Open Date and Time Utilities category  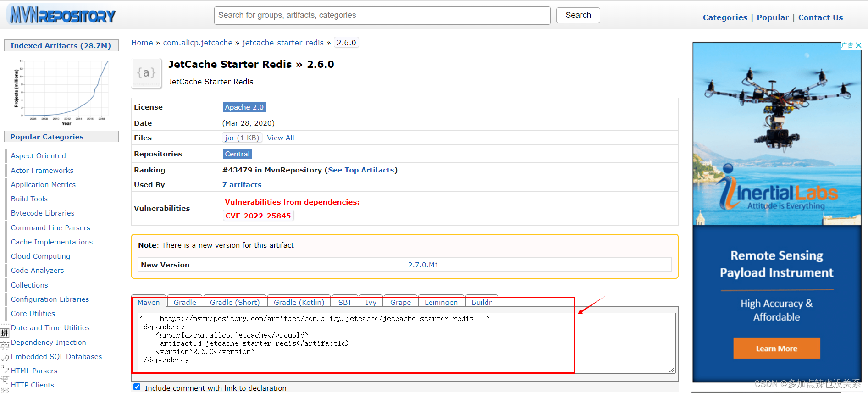[50, 327]
